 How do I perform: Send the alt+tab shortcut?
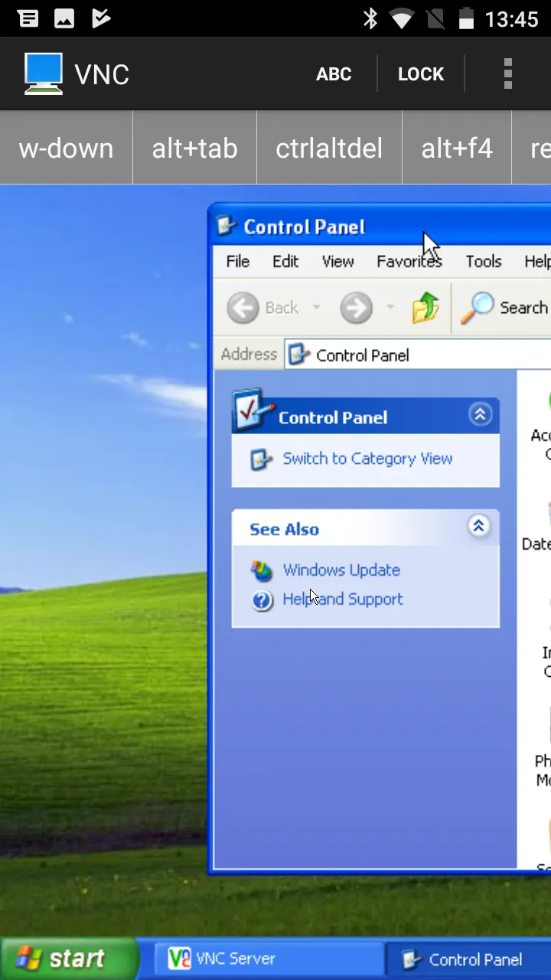[x=194, y=148]
